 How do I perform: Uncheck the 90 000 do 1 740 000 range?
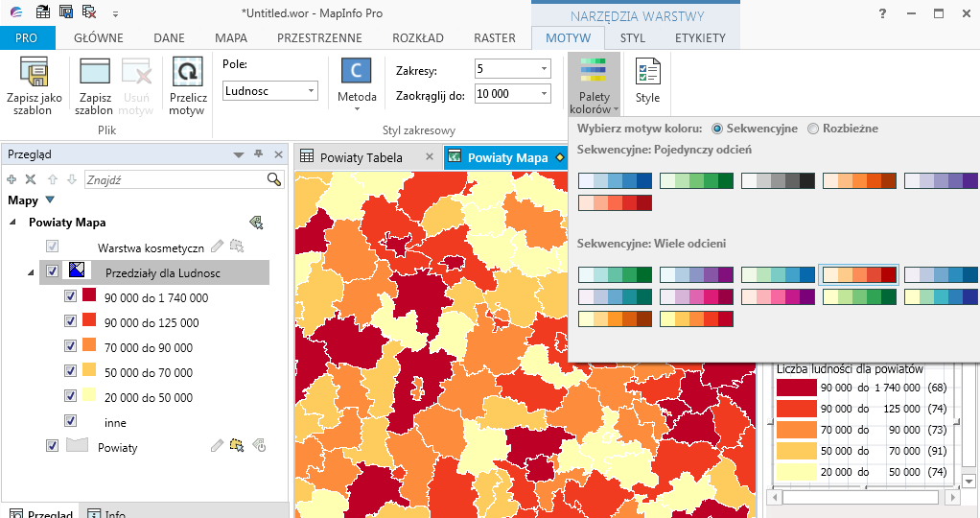tap(71, 295)
